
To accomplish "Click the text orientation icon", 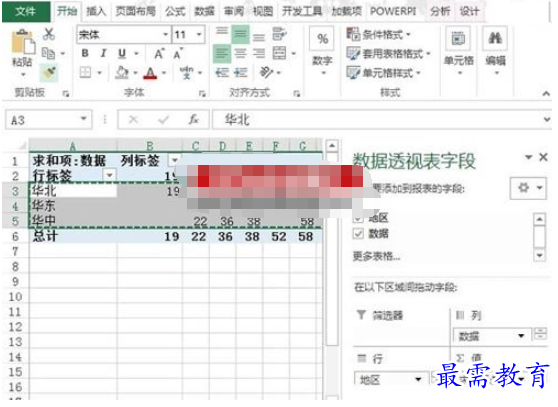I will 266,73.
